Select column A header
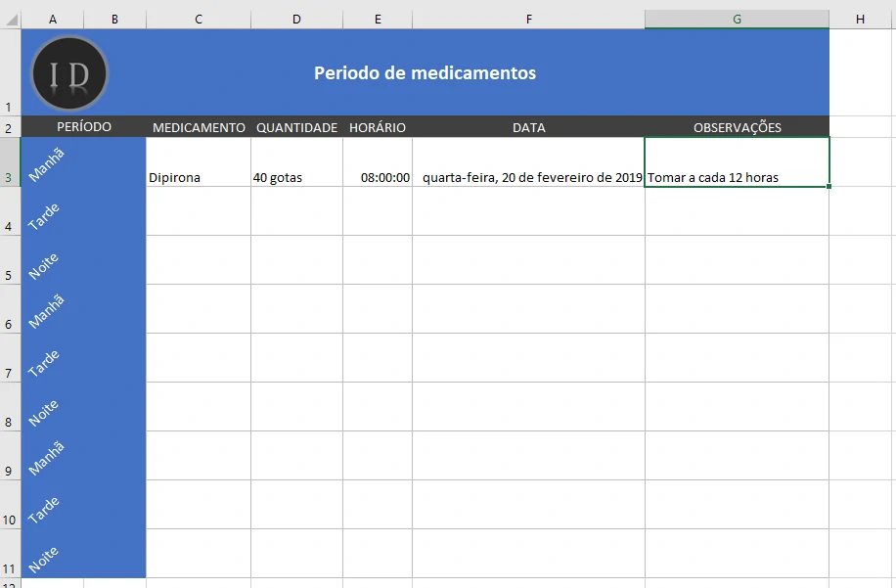This screenshot has height=588, width=896. [53, 18]
